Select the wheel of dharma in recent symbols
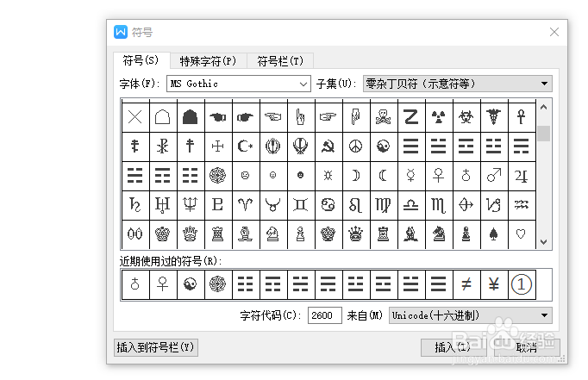The height and width of the screenshot is (380, 588). (218, 284)
